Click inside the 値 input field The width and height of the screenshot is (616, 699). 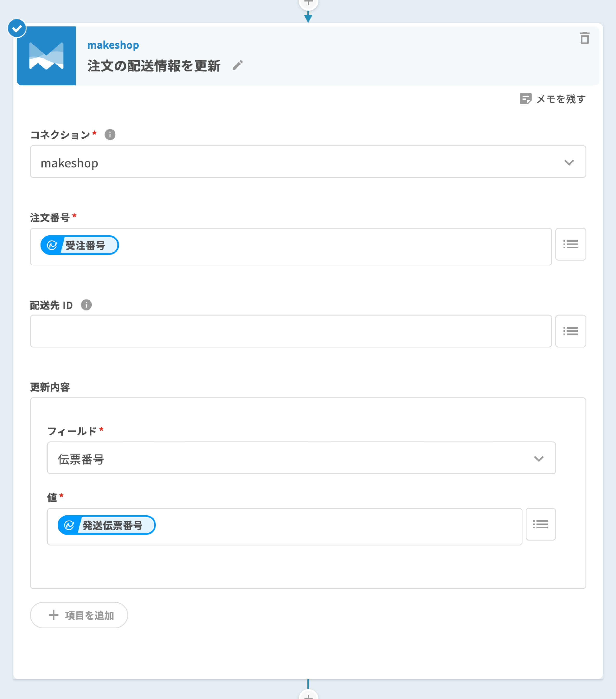[x=325, y=526]
